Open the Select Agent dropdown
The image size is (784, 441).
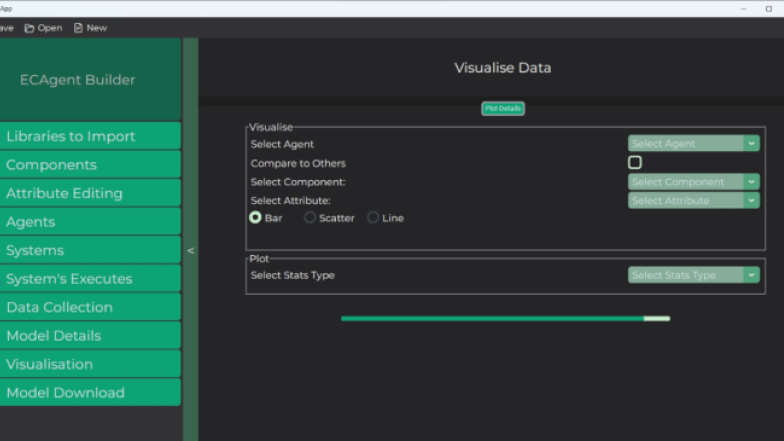(694, 144)
